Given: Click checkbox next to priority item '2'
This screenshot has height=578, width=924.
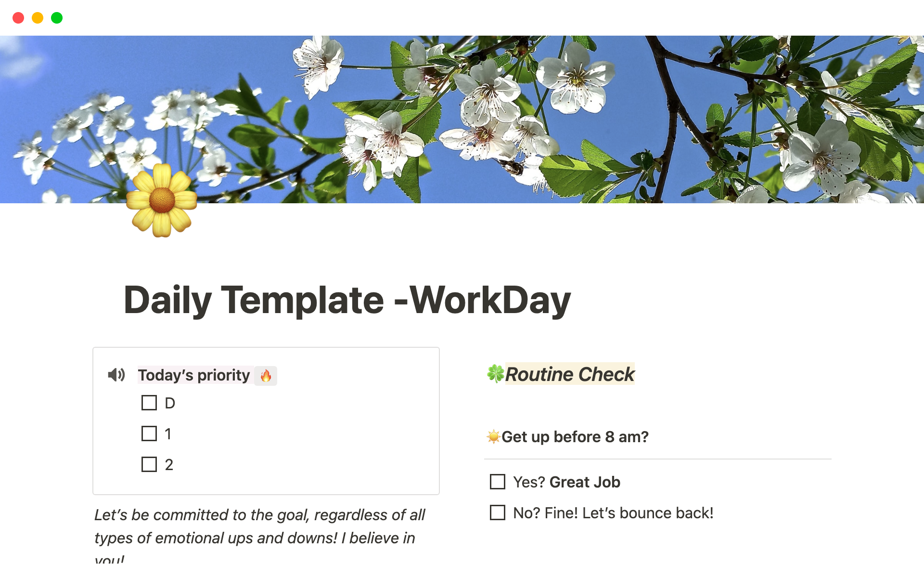Looking at the screenshot, I should pos(148,464).
